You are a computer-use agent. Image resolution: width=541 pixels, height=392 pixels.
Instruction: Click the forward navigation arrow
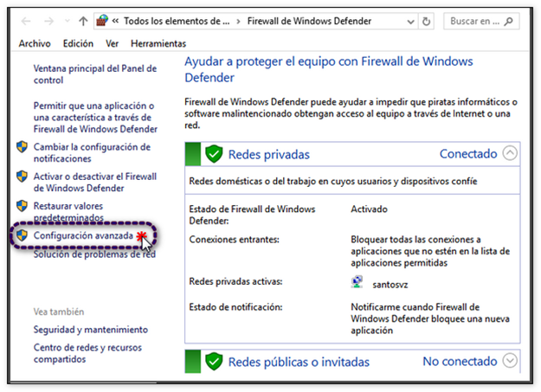point(48,22)
